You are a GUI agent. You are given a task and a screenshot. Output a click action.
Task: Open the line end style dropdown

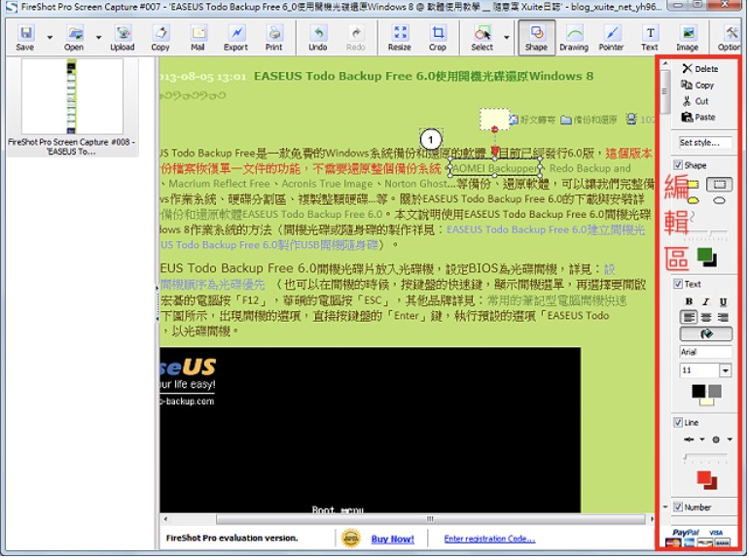[730, 439]
